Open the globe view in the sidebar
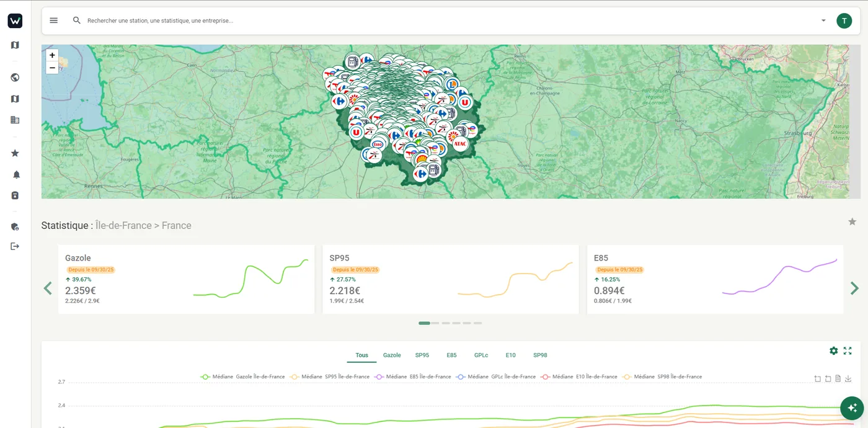This screenshot has height=428, width=868. [x=15, y=78]
